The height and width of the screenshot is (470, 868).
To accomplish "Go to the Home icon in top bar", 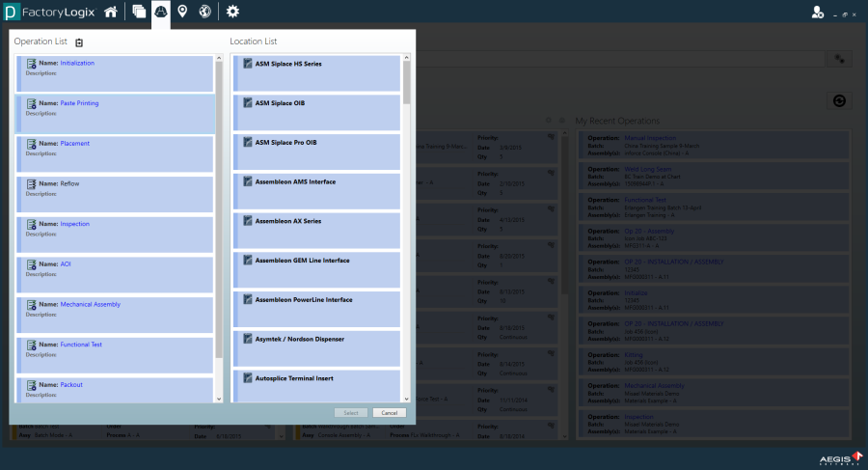I will (112, 12).
